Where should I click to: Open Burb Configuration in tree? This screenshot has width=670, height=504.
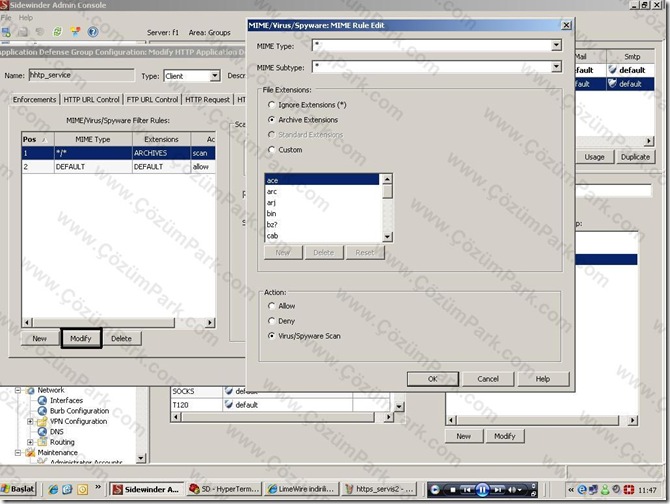pyautogui.click(x=79, y=411)
